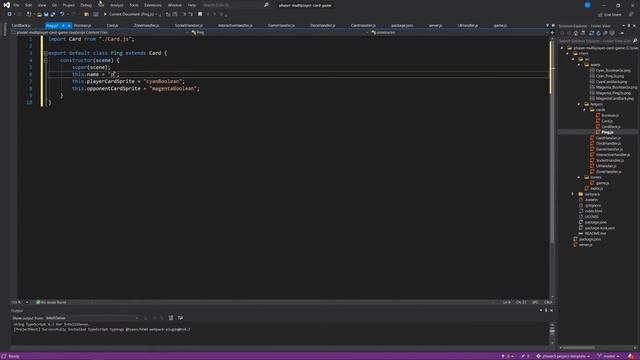Focus the Search (Ctrl+Q) box
The height and width of the screenshot is (360, 640).
point(236,5)
